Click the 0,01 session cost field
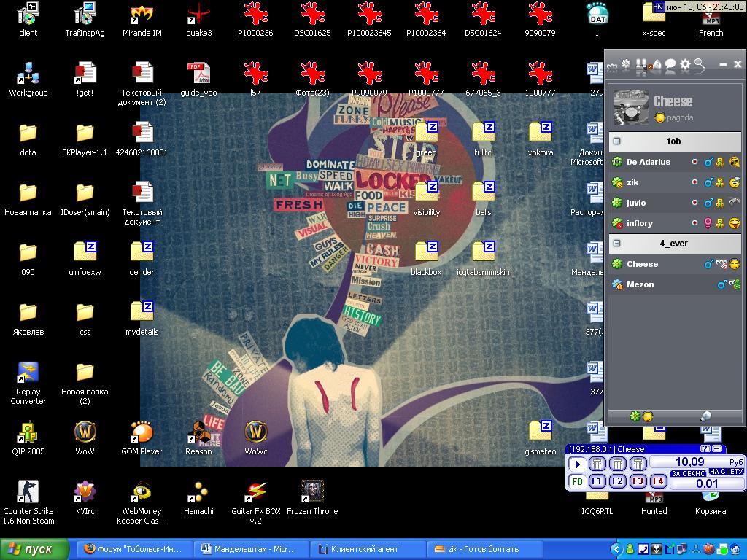Viewport: 747px width, 560px height. click(x=707, y=483)
